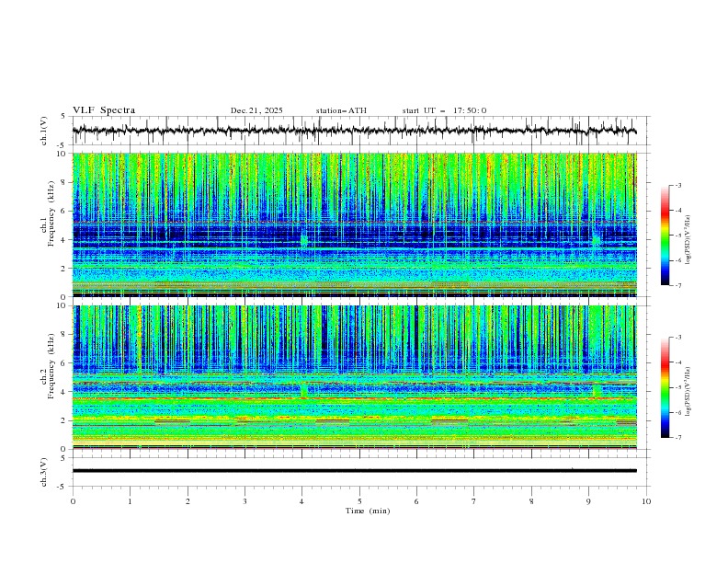Click the '-5' tick on the ch.2 colorbar
The width and height of the screenshot is (728, 563).
click(x=677, y=387)
